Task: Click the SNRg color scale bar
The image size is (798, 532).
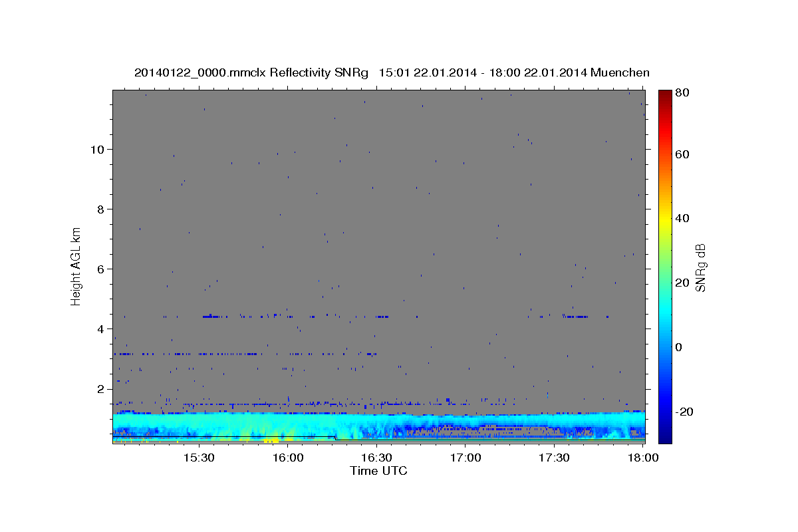Action: (x=664, y=267)
